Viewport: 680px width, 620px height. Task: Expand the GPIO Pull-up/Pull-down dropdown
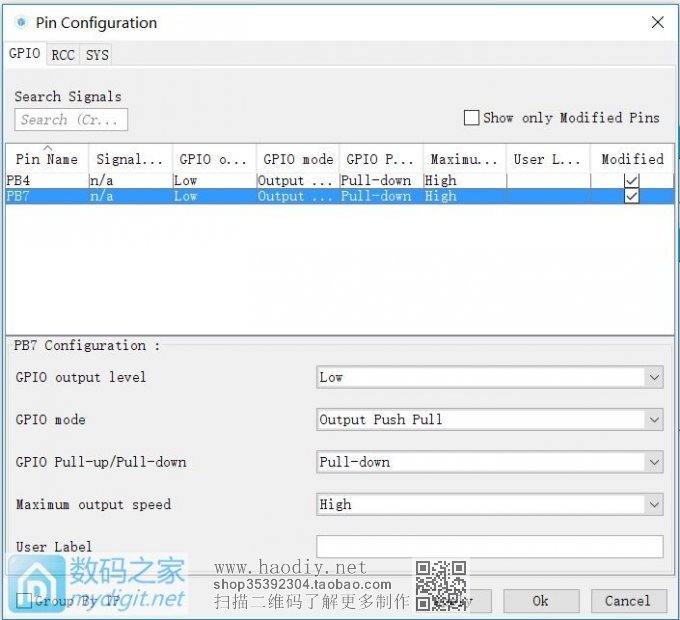pos(489,462)
